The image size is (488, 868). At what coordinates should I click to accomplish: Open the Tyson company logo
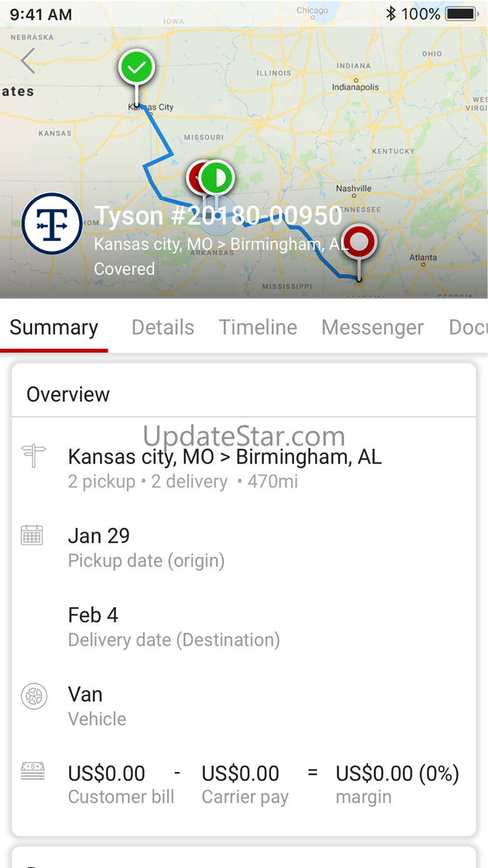tap(52, 224)
